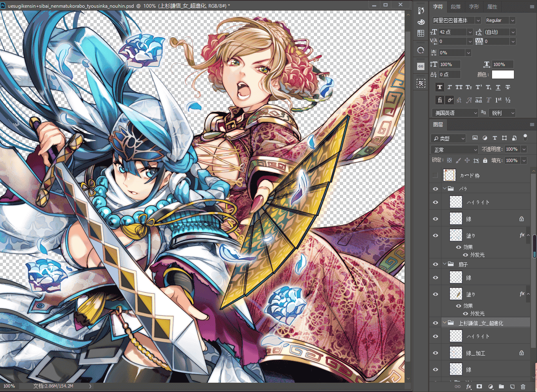This screenshot has width=537, height=392.
Task: Open the History panel icon in the dock
Action: [x=421, y=11]
